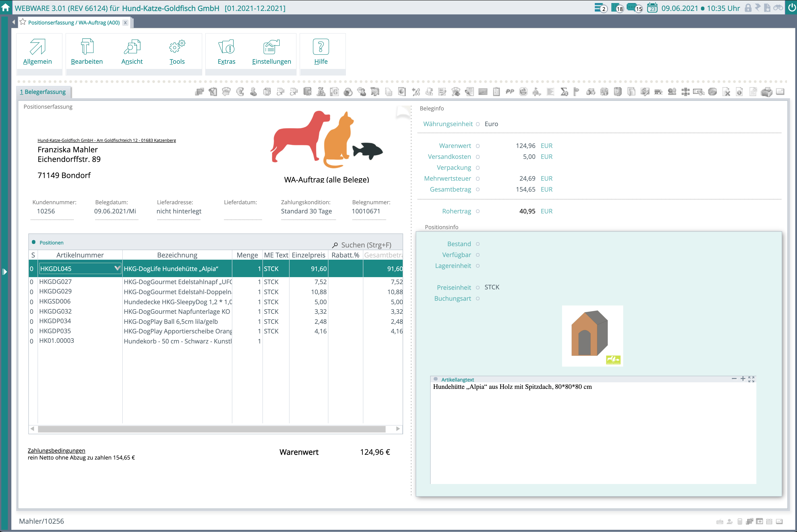
Task: Click the lock icon in header
Action: [x=748, y=8]
